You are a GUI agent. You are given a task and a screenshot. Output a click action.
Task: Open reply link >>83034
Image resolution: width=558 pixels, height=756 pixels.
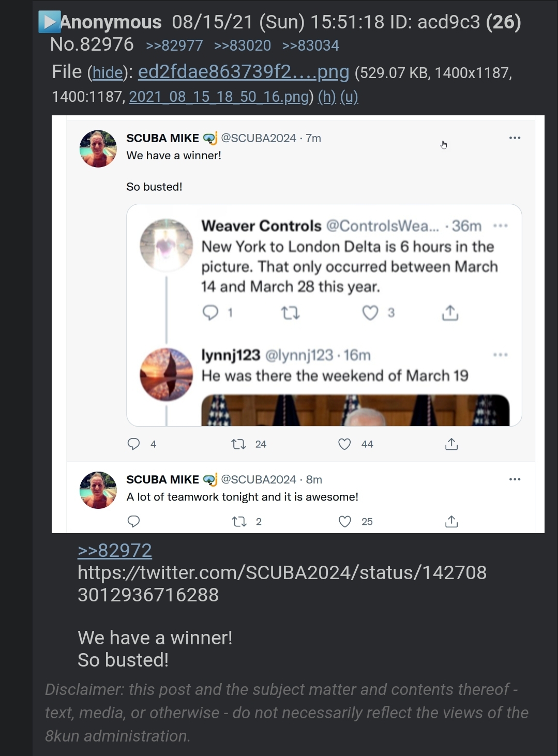tap(311, 46)
